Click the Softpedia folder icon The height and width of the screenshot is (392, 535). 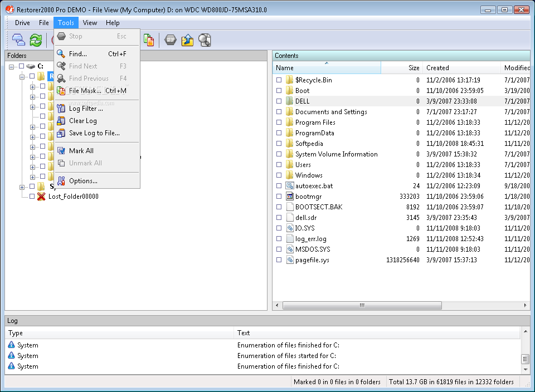tap(290, 144)
